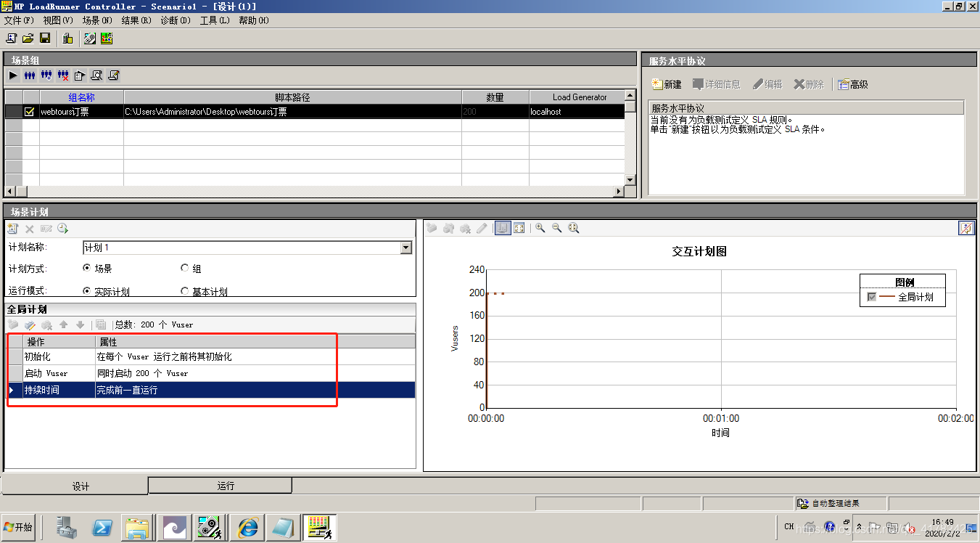Image resolution: width=980 pixels, height=543 pixels.
Task: Click the New Schedule icon in 场景计划 toolbar
Action: tap(13, 229)
